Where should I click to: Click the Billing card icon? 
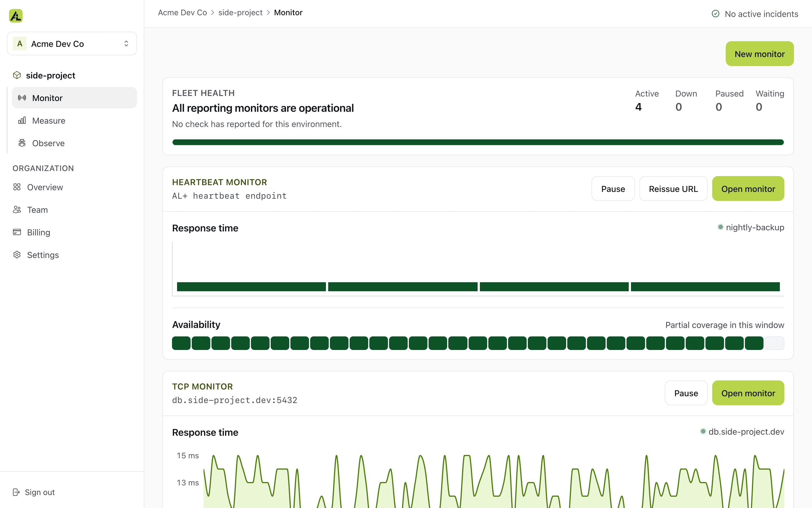17,232
